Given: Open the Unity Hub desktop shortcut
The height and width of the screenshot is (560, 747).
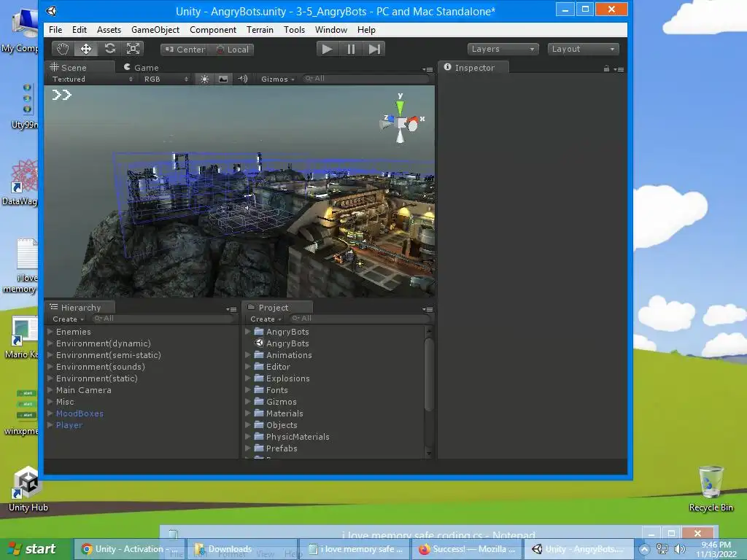Looking at the screenshot, I should [28, 489].
